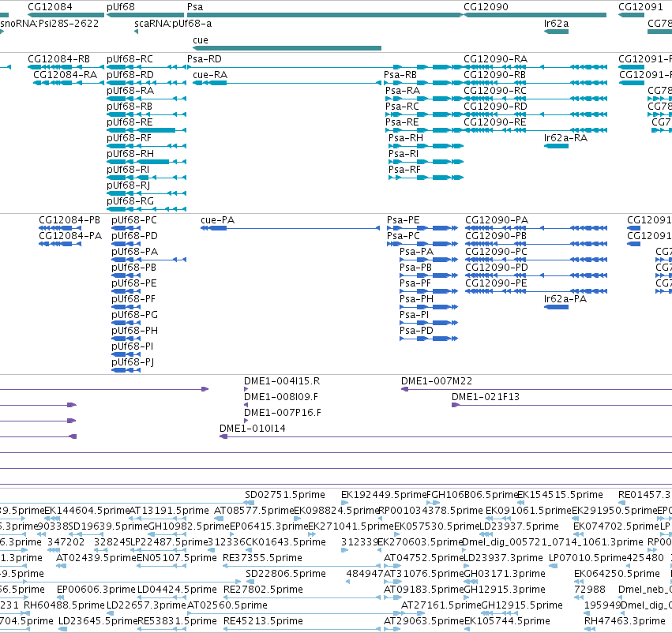Screen dimensions: 672x633
Task: Select protein label Ir62a-PA
Action: [565, 298]
